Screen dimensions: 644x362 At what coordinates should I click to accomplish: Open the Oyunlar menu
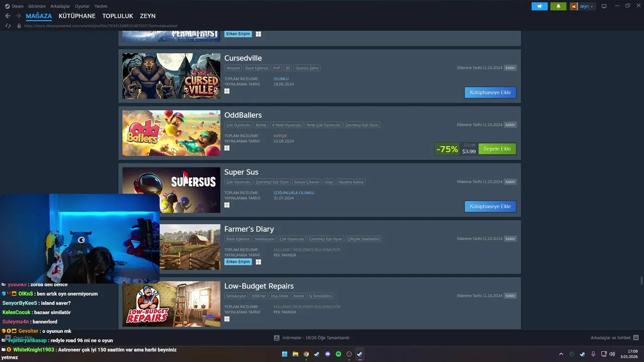83,6
